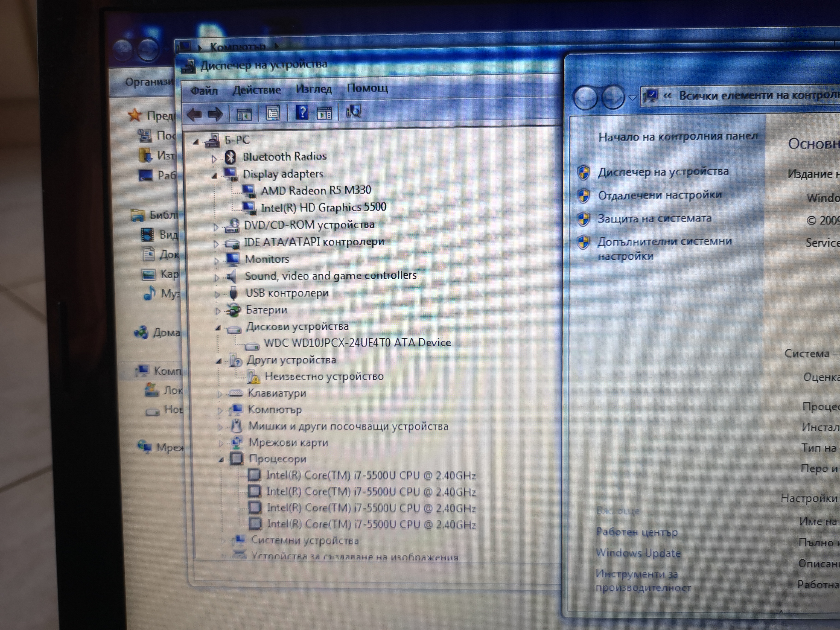Expand Sound, video and game controllers
The width and height of the screenshot is (840, 630).
[217, 278]
